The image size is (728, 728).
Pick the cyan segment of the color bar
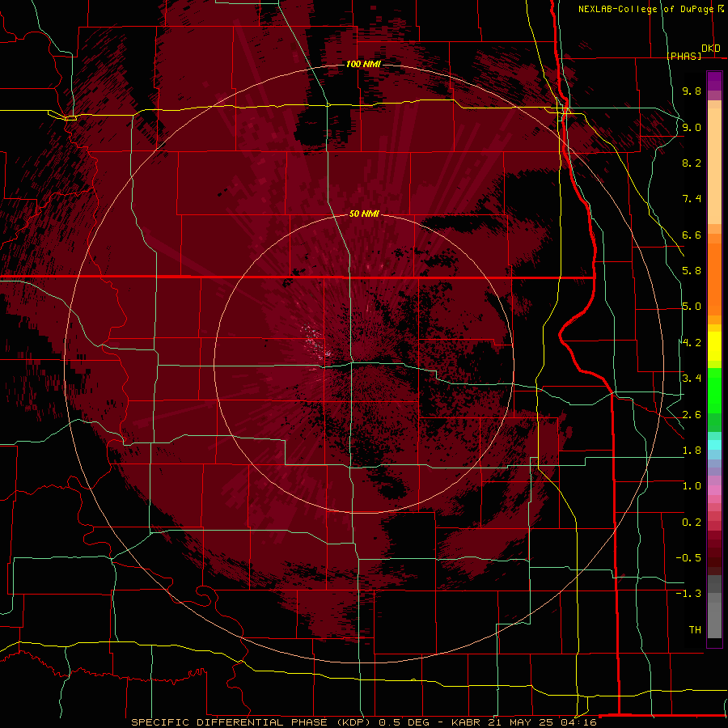click(x=714, y=445)
